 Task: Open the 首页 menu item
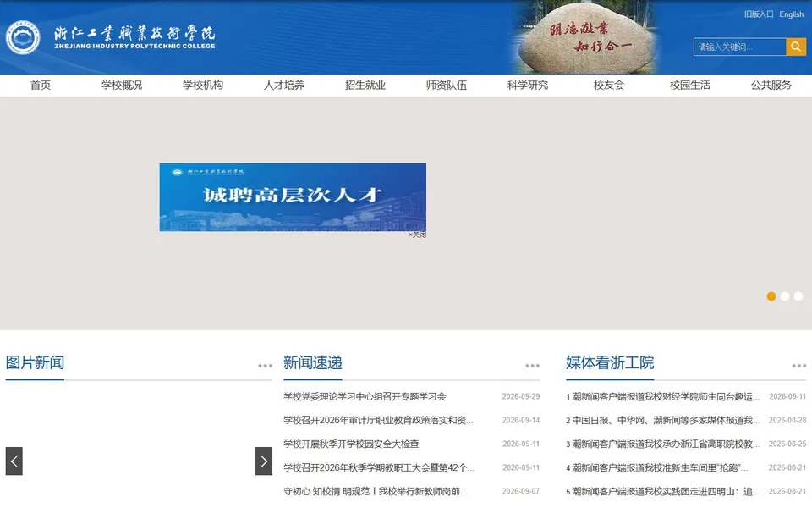(x=41, y=85)
